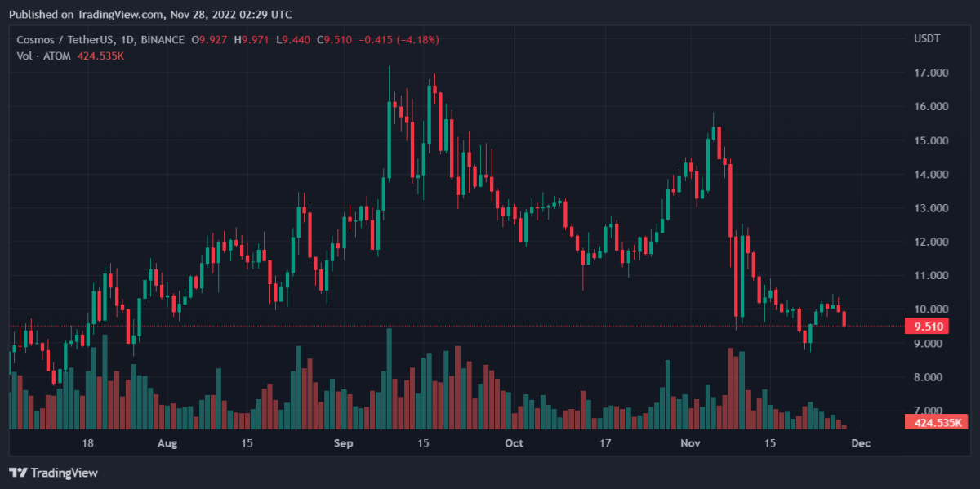Click the 17.000 price axis label
The image size is (980, 489).
click(931, 73)
